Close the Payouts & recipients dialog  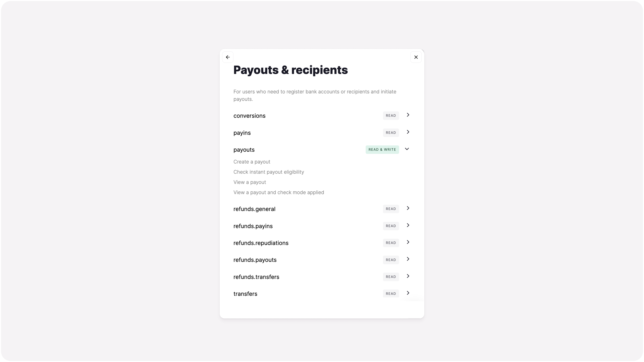(x=416, y=57)
